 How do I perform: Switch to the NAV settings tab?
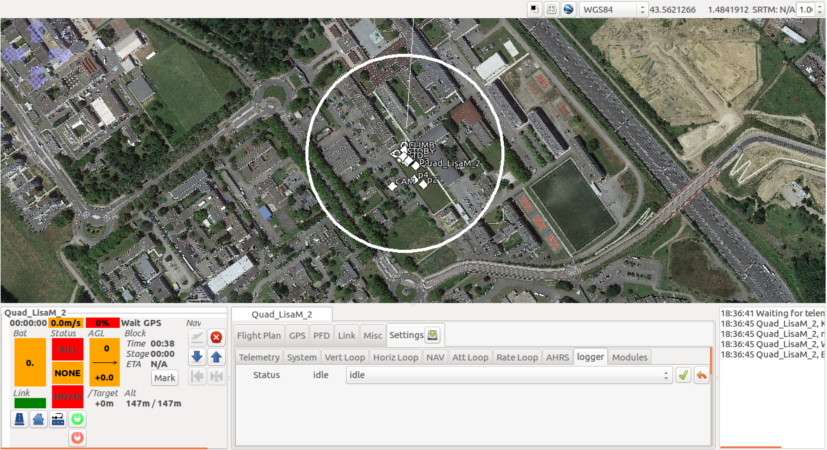(435, 357)
